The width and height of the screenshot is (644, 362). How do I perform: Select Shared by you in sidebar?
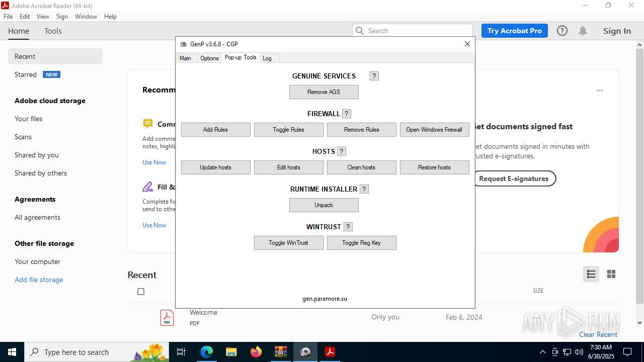36,155
